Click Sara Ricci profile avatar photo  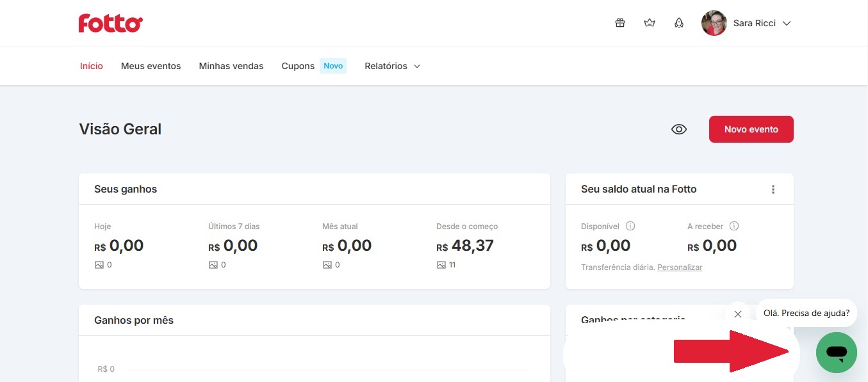(714, 23)
